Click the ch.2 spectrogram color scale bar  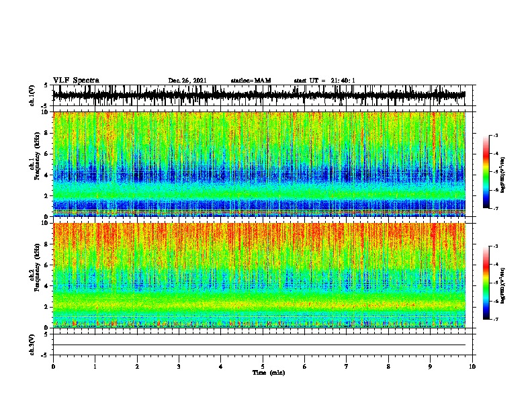click(486, 283)
